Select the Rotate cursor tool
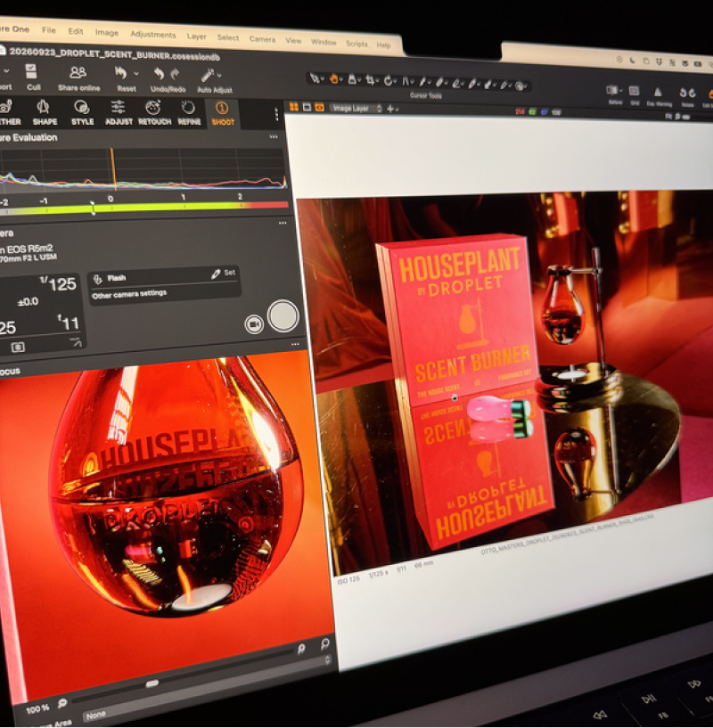The width and height of the screenshot is (713, 728). [x=388, y=81]
